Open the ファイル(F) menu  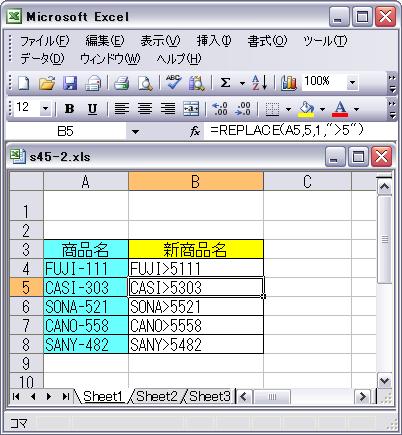point(45,41)
